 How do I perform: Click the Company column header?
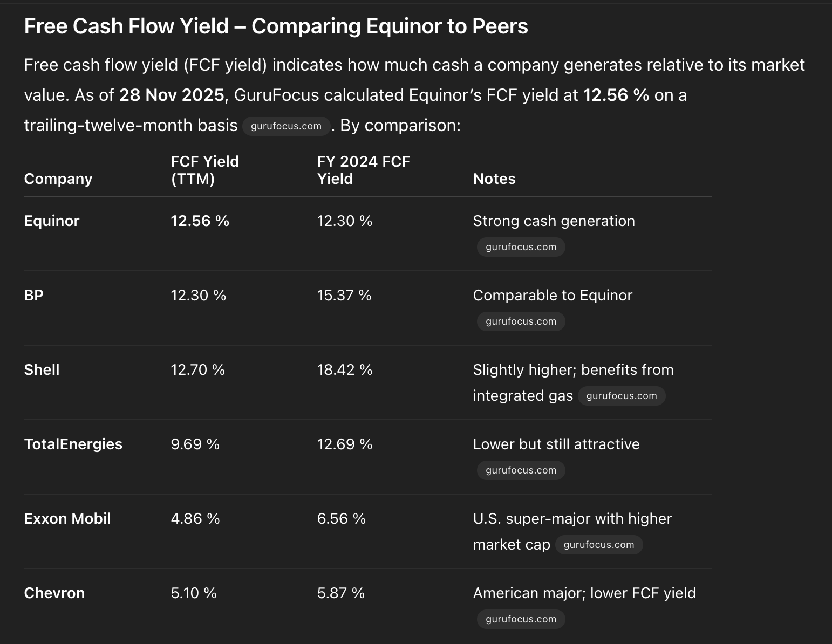[58, 179]
